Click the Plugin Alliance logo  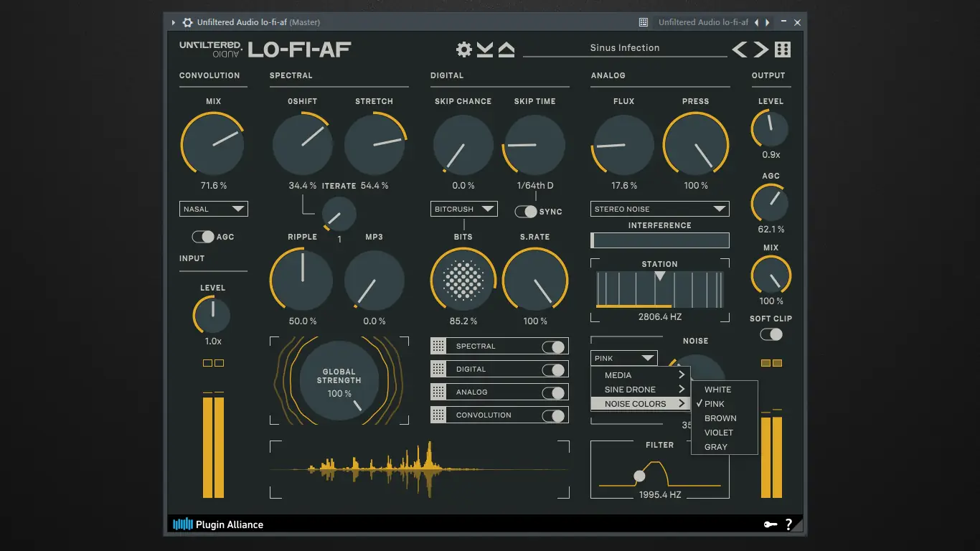point(218,524)
